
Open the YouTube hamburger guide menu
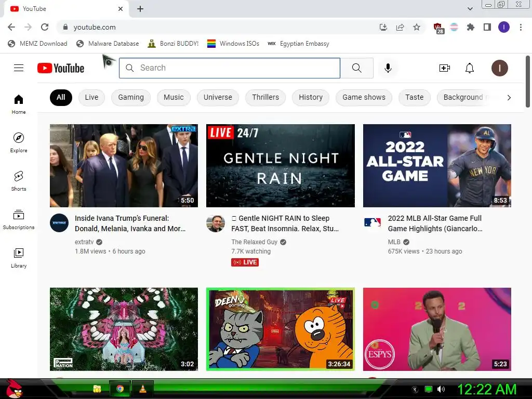click(x=19, y=68)
